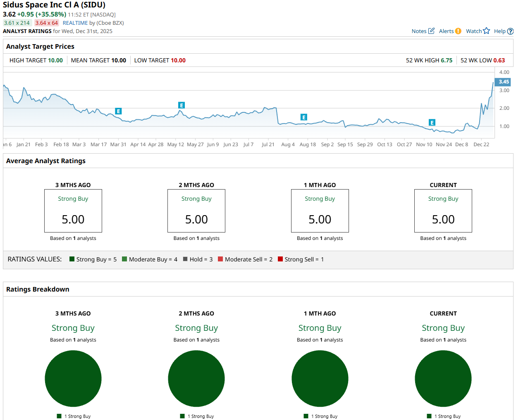This screenshot has width=516, height=420.
Task: Open the Alerts link
Action: point(446,31)
